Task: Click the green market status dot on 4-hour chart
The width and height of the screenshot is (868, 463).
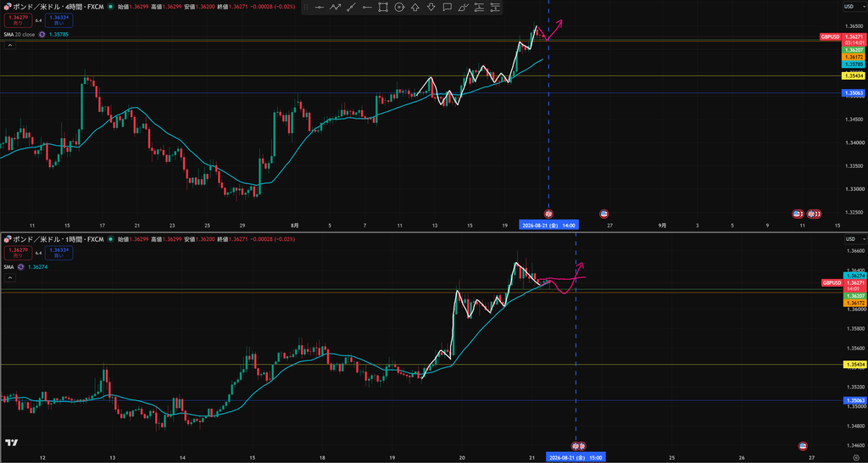Action: click(x=112, y=7)
